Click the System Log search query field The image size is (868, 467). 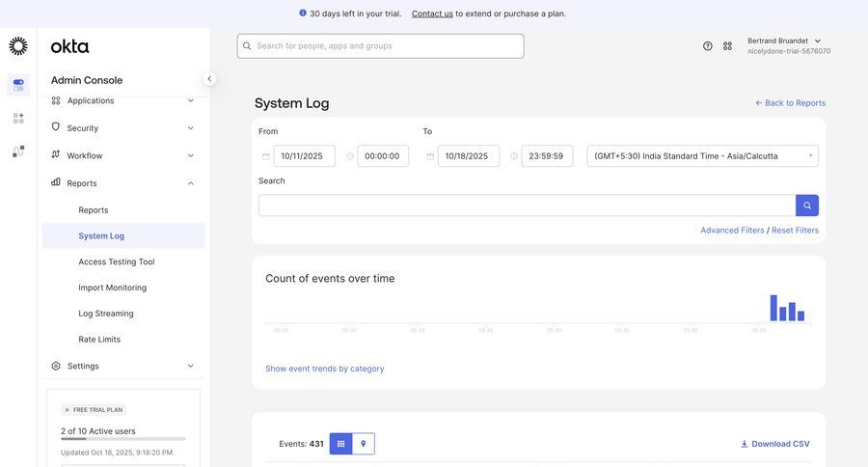[x=527, y=206]
